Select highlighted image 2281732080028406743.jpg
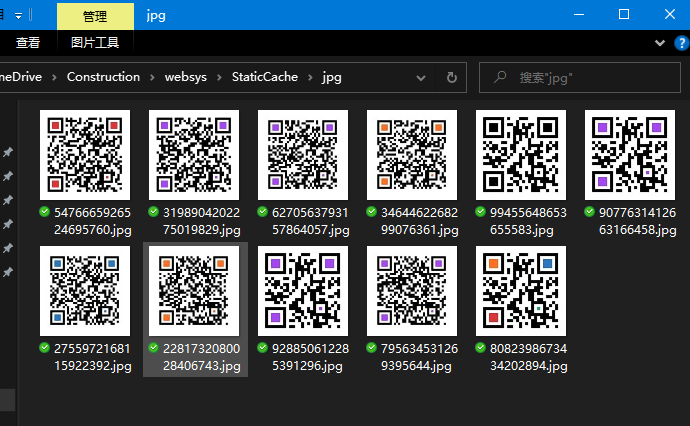The height and width of the screenshot is (426, 690). tap(194, 291)
